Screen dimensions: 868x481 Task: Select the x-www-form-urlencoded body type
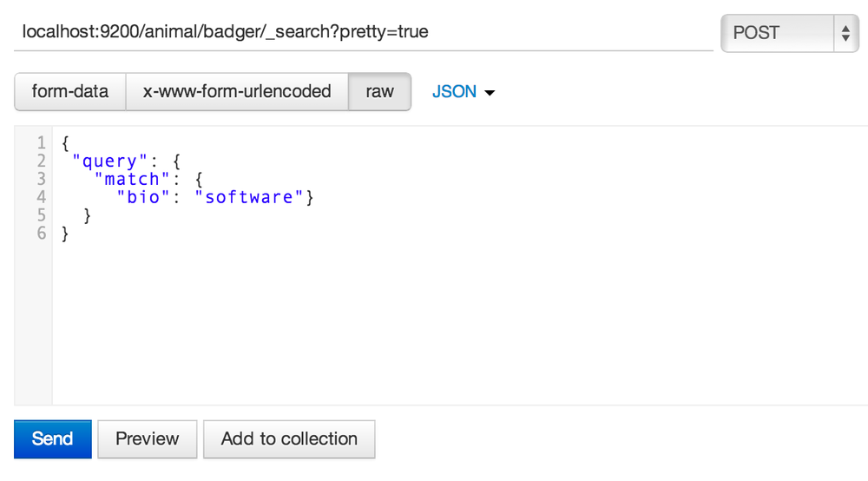pos(237,91)
